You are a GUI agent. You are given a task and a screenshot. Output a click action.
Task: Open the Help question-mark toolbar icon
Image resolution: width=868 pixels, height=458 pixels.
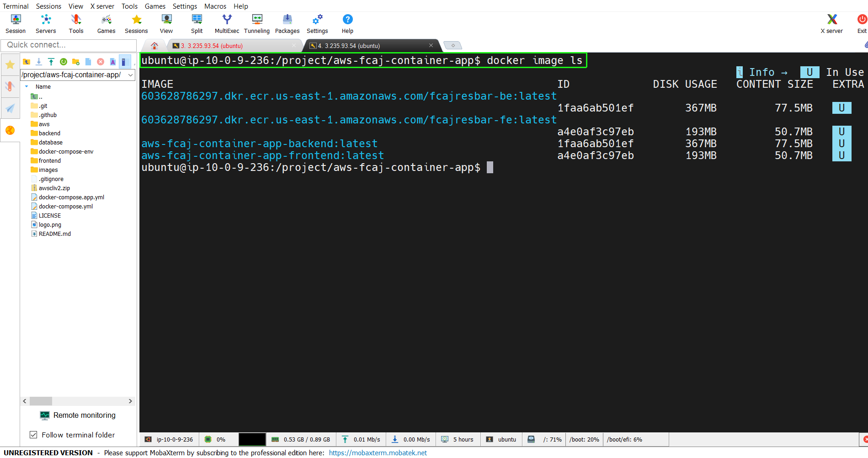tap(347, 24)
